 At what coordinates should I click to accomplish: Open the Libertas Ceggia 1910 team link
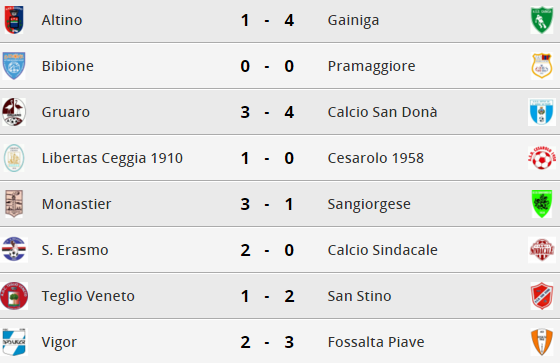[x=112, y=158]
